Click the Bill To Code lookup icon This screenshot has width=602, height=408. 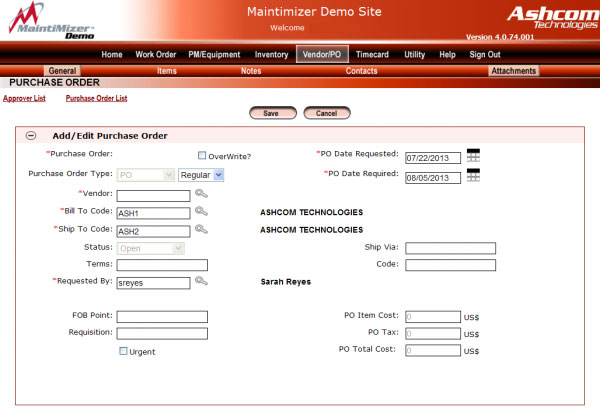click(x=201, y=211)
